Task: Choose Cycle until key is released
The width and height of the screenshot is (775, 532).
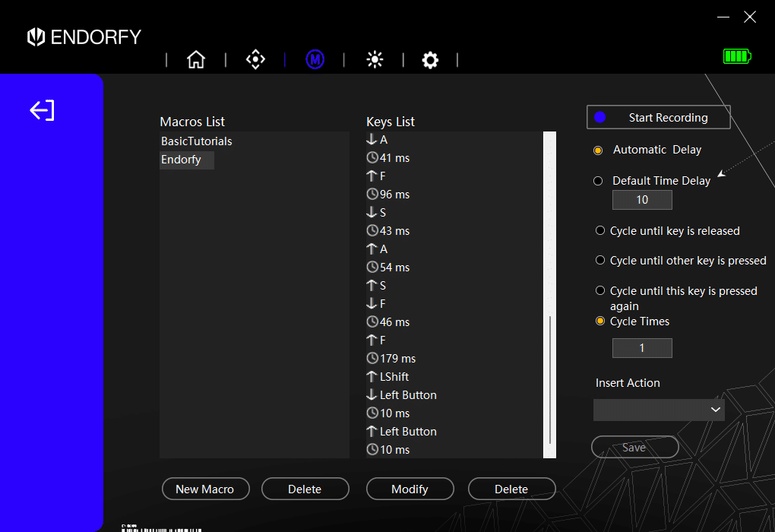Action: click(x=600, y=231)
